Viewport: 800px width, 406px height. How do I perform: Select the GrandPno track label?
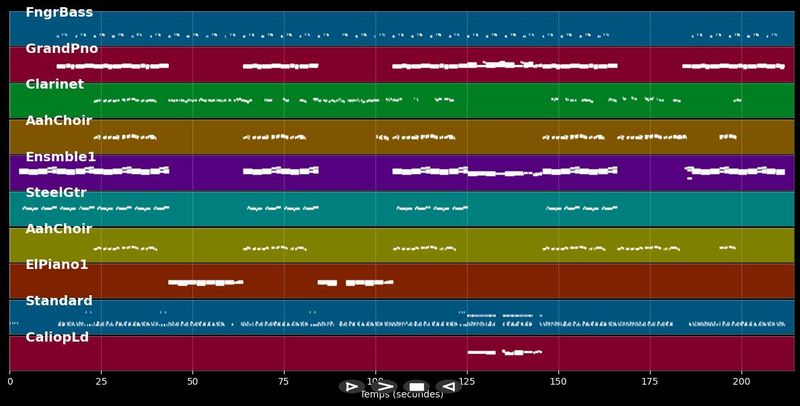coord(62,48)
